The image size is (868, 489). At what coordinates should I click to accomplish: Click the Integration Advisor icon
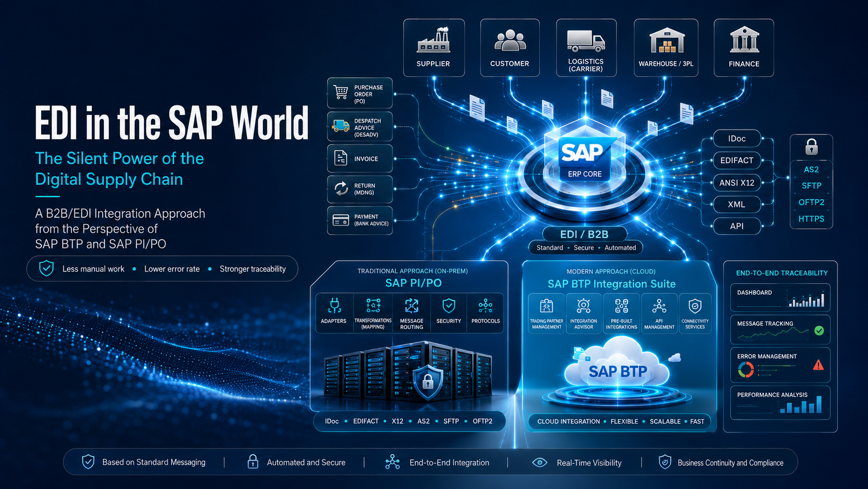pos(584,306)
